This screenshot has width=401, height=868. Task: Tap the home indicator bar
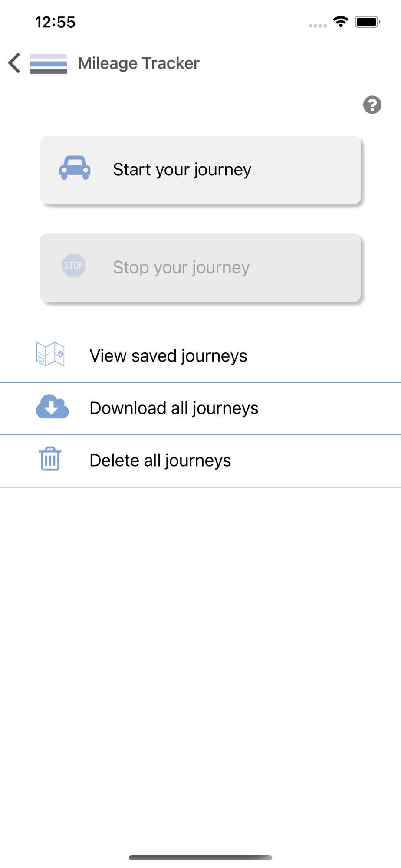click(x=200, y=858)
